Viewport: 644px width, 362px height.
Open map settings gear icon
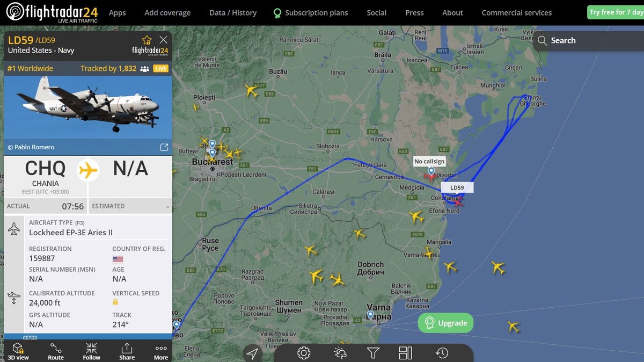point(304,353)
